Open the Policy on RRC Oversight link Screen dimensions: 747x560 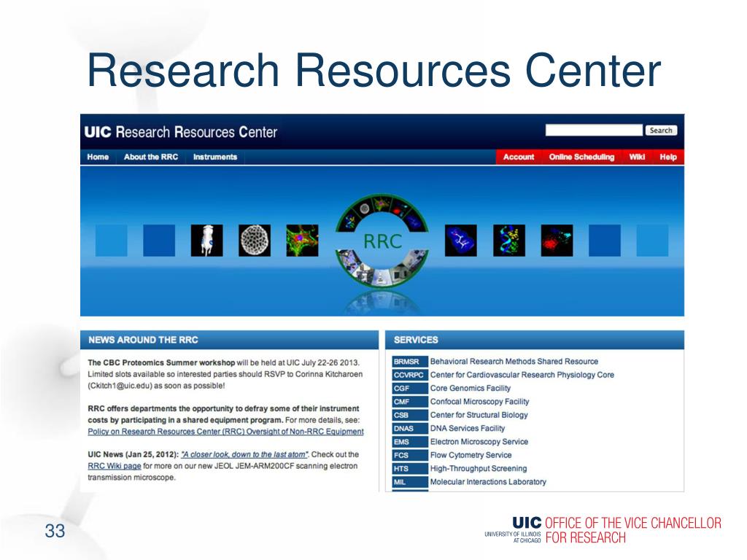(225, 432)
